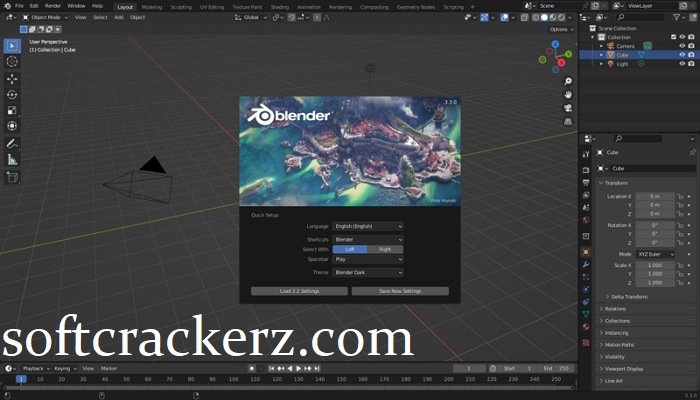Viewport: 700px width, 400px height.
Task: Open the XYZ Euler mode dropdown
Action: click(655, 254)
